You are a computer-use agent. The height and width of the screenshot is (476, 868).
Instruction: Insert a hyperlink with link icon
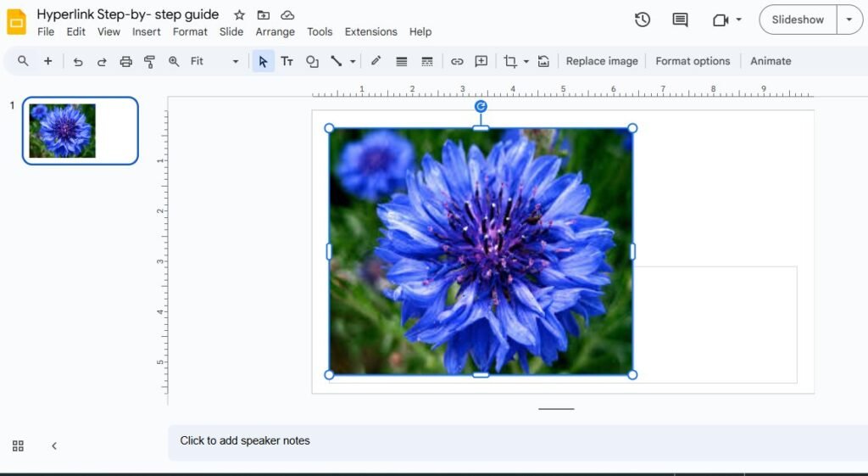coord(457,61)
